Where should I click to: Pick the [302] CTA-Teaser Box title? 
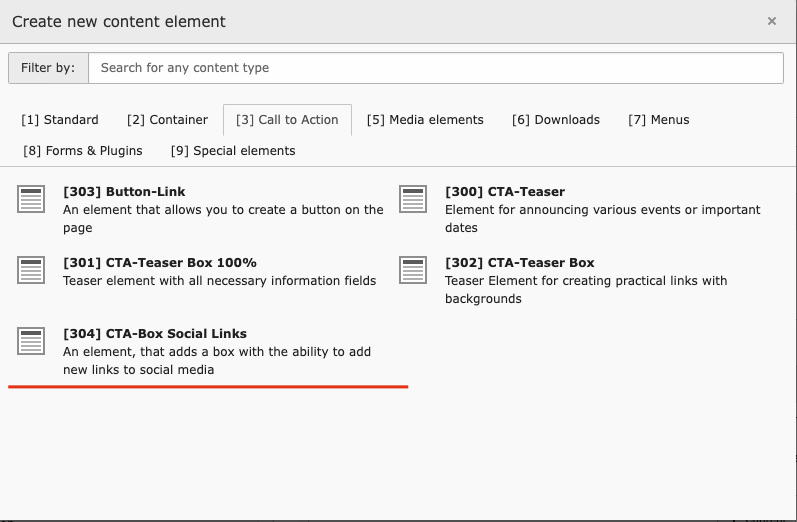[x=520, y=262]
